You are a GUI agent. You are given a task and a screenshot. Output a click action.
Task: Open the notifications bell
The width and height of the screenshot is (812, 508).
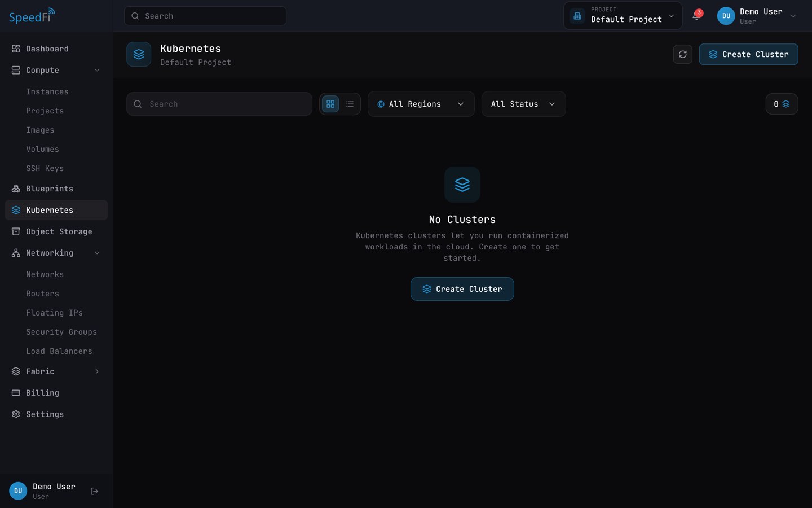coord(696,16)
